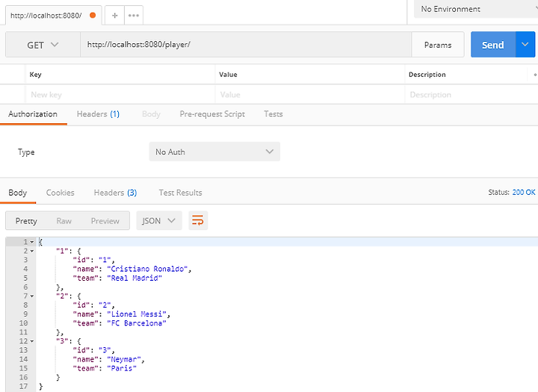Open the No Auth type dropdown

tap(214, 152)
